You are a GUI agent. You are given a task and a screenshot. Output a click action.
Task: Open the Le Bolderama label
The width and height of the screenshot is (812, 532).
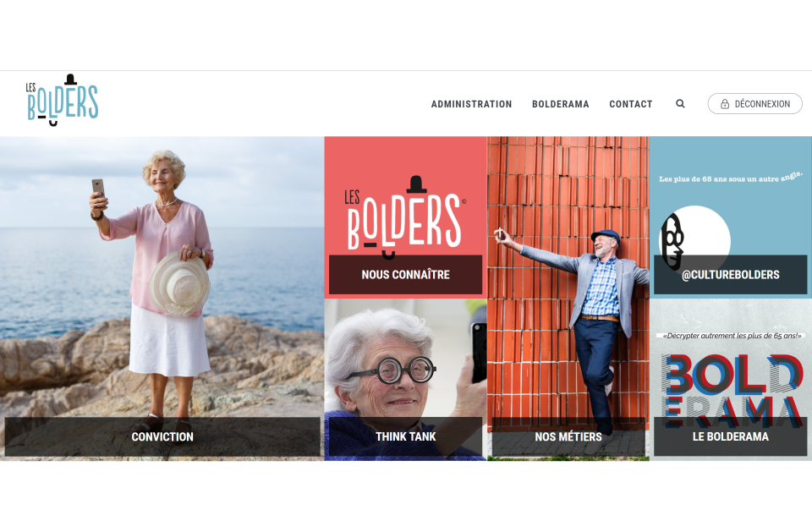point(730,436)
